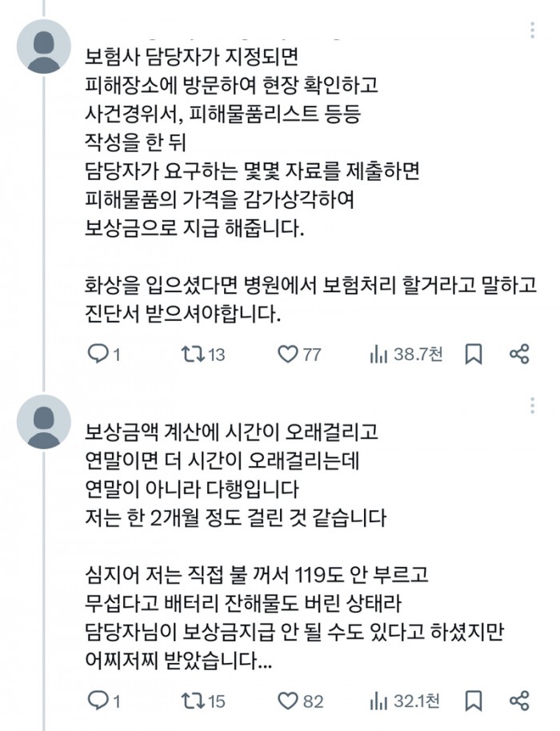
Task: Click the 화상을 입으셨다면 paragraph
Action: point(310,299)
